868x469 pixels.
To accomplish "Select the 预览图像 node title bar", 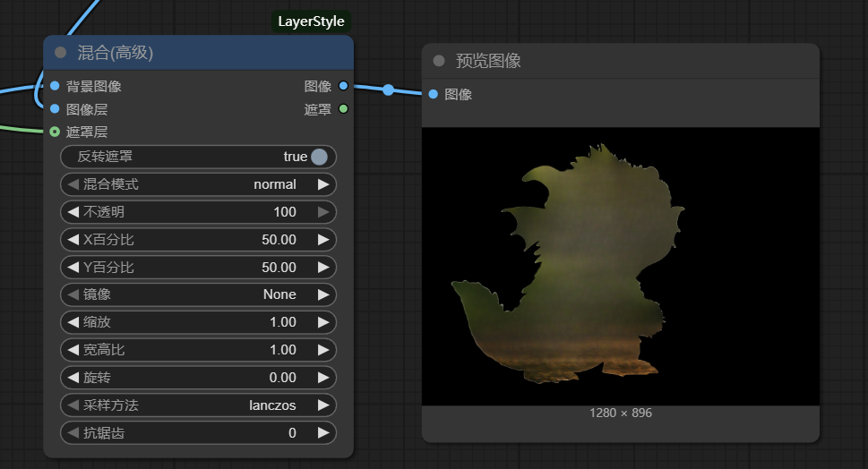I will [x=621, y=60].
